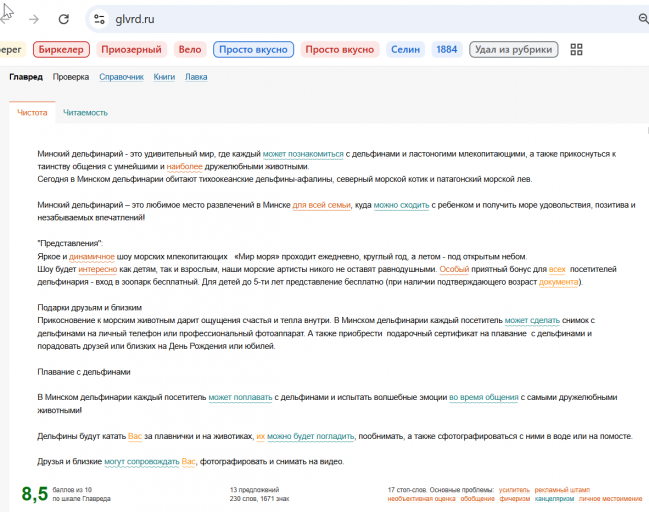Open the blue outlined Просто вкусно group
Screen dimensions: 649x512
253,50
